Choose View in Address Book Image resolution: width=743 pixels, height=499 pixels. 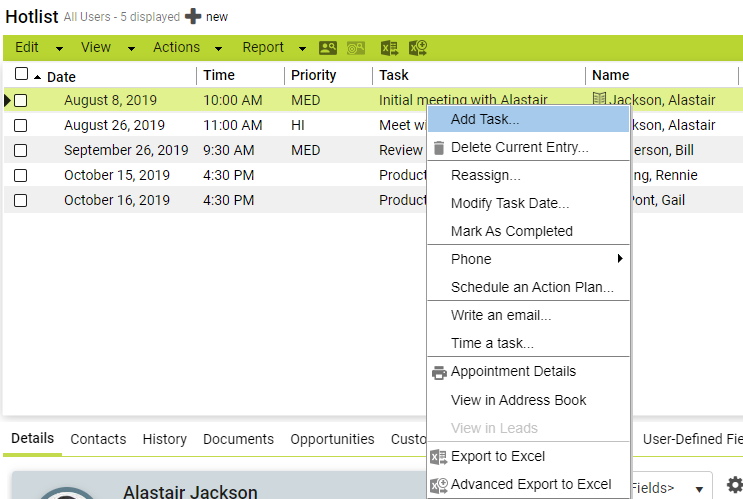pyautogui.click(x=528, y=400)
